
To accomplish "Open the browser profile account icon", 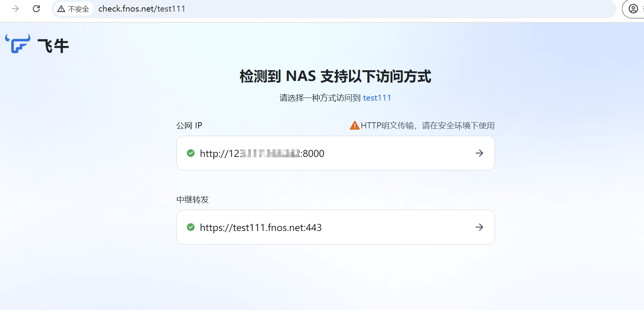I will point(633,8).
